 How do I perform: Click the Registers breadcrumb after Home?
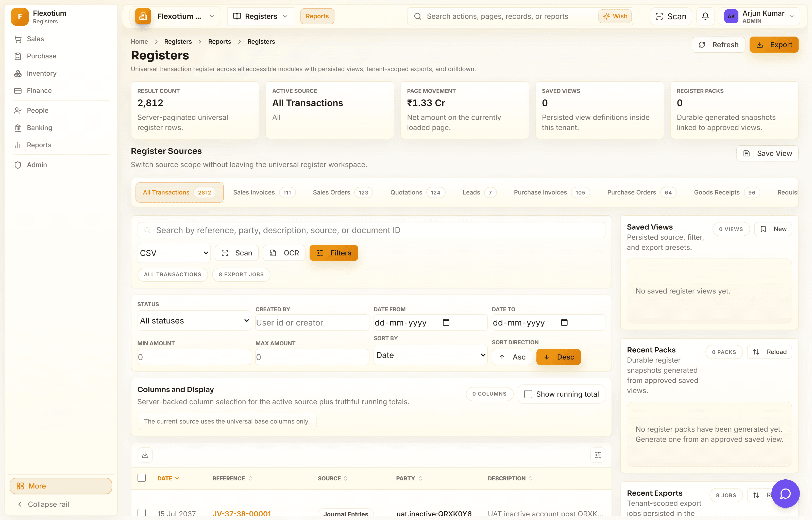(178, 41)
